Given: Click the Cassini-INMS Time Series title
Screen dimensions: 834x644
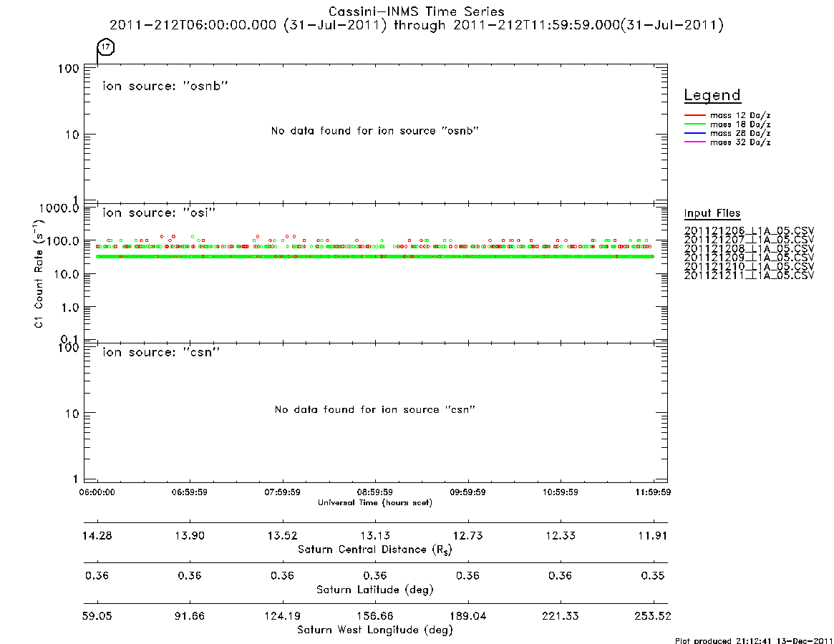Looking at the screenshot, I should point(417,11).
